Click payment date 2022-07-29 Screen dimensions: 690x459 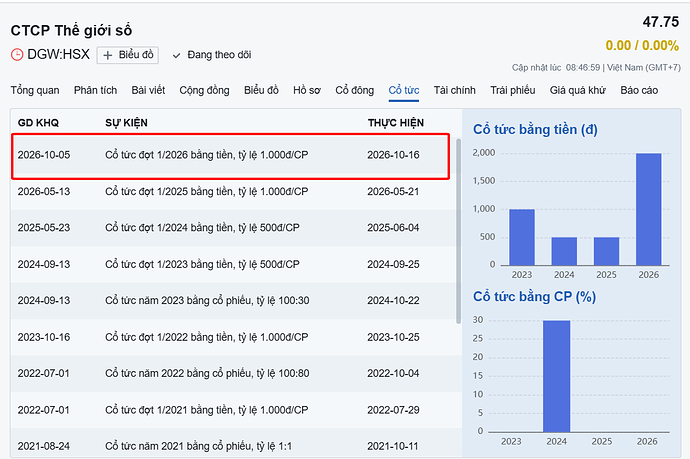pos(393,410)
